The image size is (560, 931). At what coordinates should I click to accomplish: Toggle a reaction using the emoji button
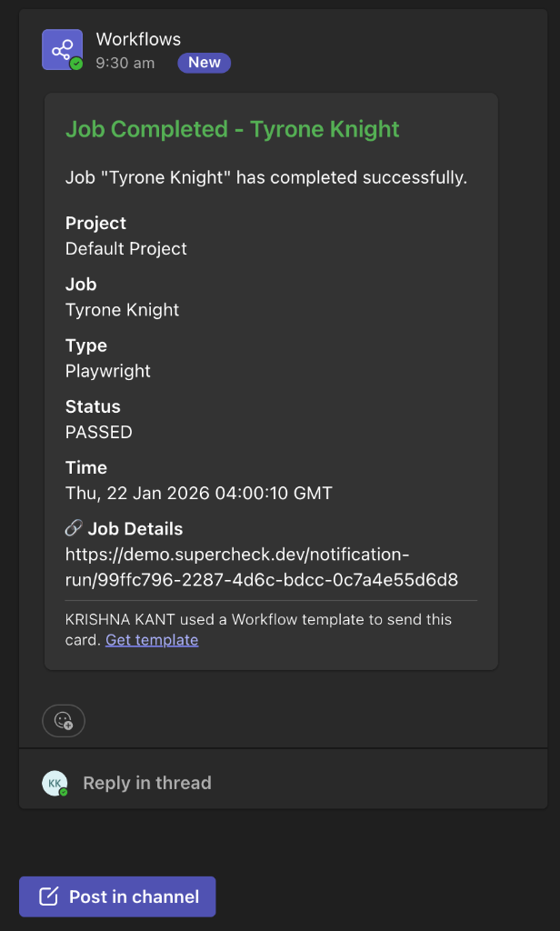[x=63, y=720]
